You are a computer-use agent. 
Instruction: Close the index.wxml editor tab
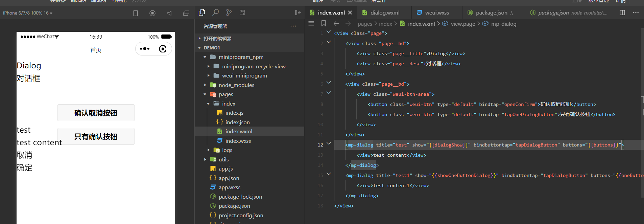point(350,13)
